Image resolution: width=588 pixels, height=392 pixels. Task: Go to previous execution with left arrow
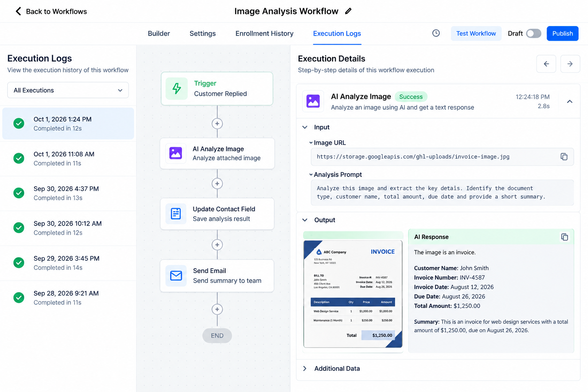click(546, 64)
